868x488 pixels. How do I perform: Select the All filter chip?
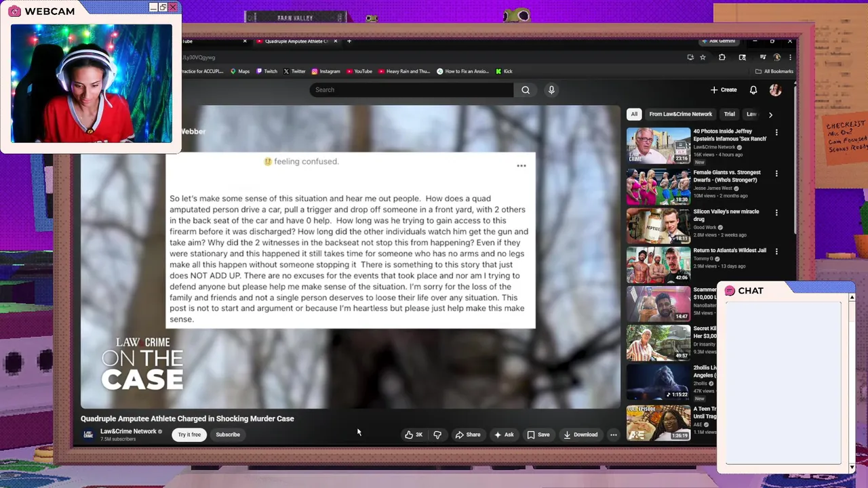(634, 114)
